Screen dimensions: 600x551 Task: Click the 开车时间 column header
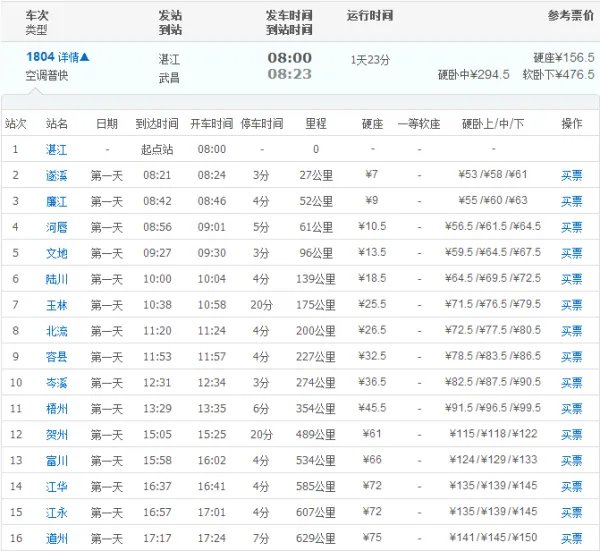point(212,124)
